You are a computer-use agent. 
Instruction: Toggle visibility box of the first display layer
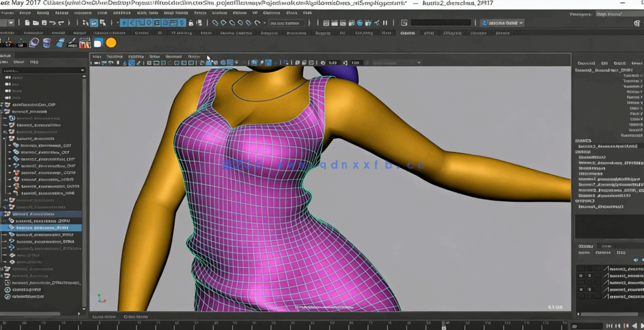581,269
